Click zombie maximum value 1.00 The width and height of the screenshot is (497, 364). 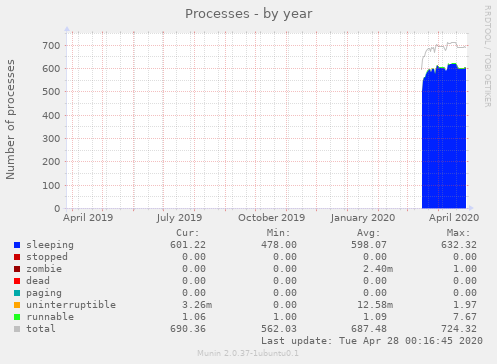coord(465,269)
